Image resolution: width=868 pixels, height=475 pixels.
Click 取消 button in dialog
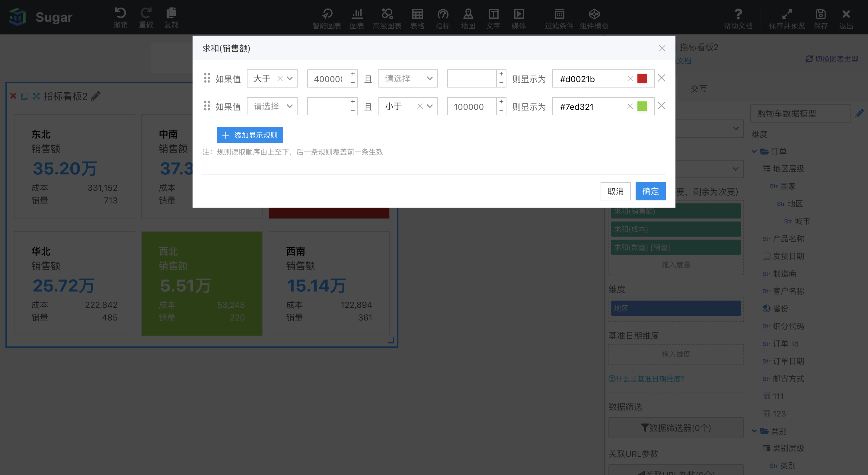pyautogui.click(x=615, y=191)
